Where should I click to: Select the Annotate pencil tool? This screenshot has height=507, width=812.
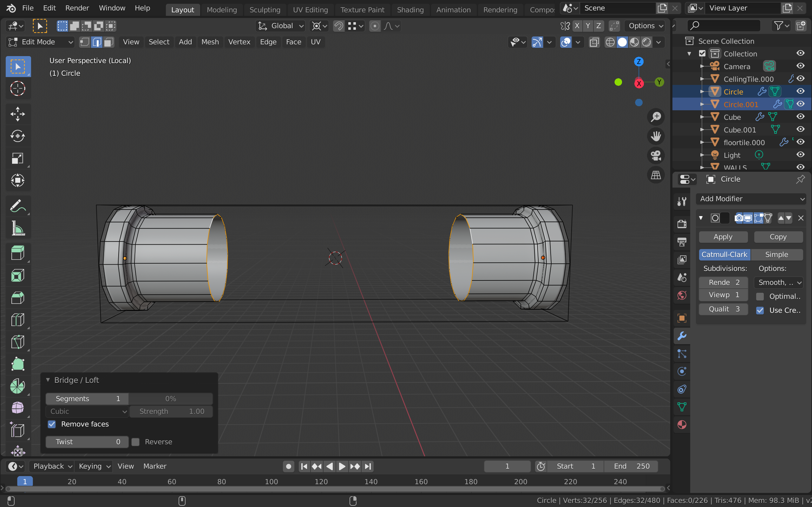[18, 206]
